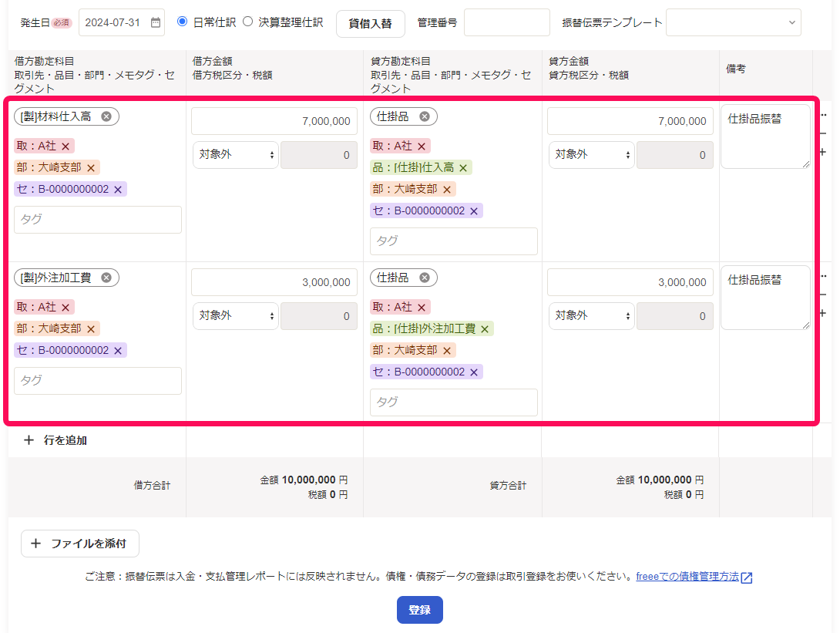The width and height of the screenshot is (840, 633).
Task: Click 備考 column header
Action: pyautogui.click(x=735, y=69)
